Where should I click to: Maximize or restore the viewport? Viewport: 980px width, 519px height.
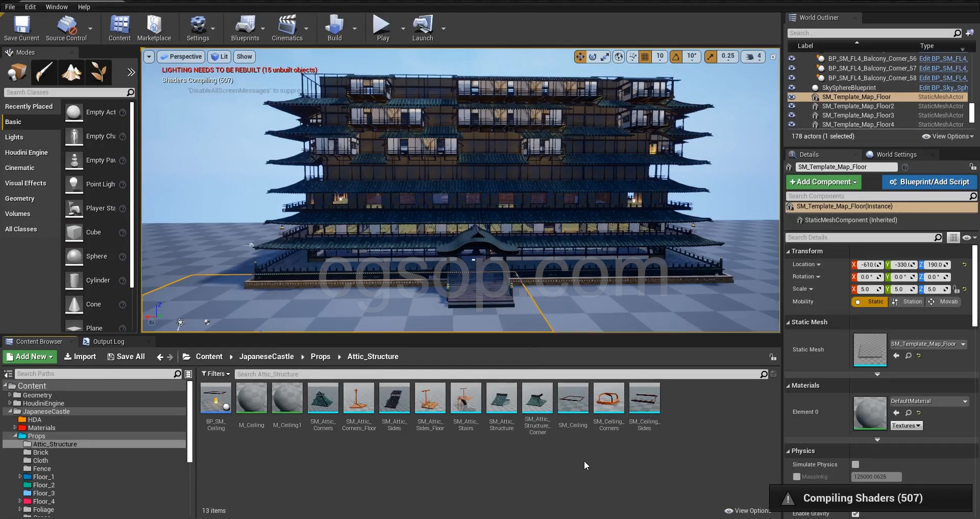tap(773, 57)
